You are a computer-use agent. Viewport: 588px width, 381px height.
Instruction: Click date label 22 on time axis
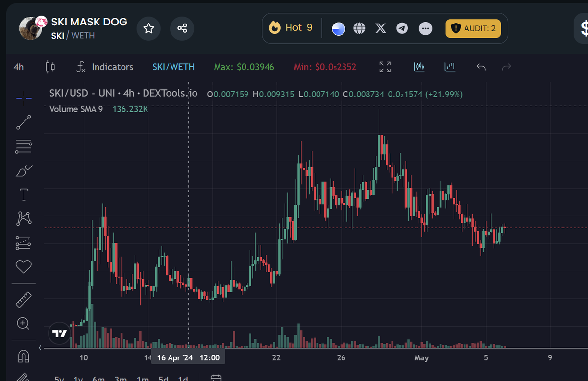276,357
